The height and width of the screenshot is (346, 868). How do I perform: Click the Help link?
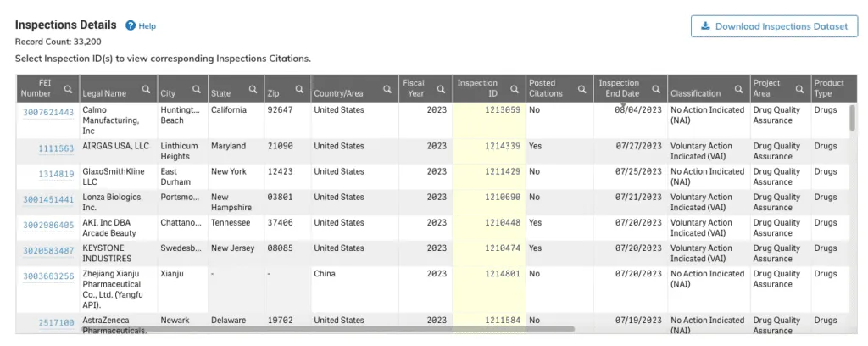[147, 26]
